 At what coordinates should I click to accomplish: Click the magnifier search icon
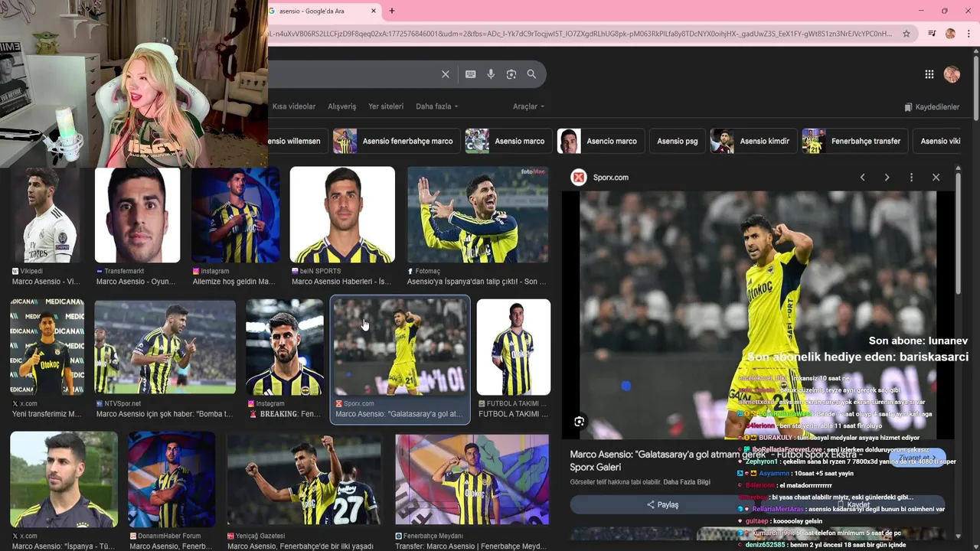(x=531, y=74)
